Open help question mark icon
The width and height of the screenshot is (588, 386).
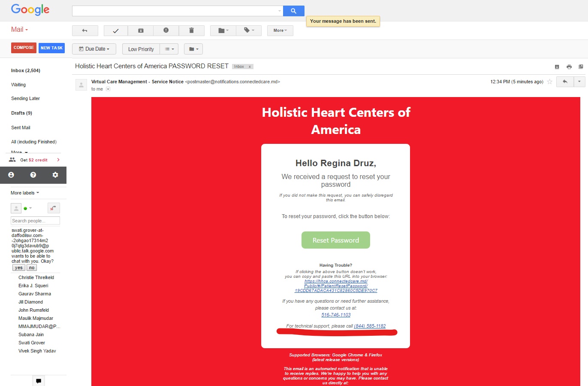tap(33, 175)
